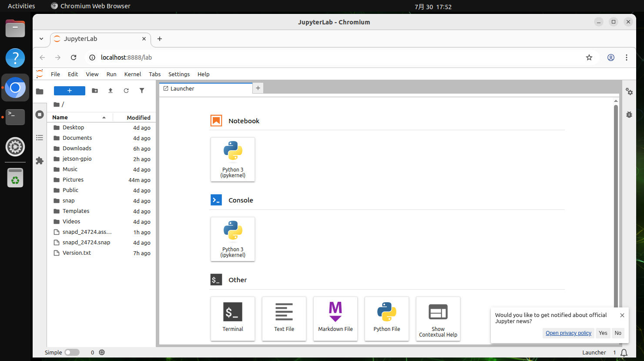Dismiss the Jupyter news notification
This screenshot has width=644, height=361.
tap(622, 315)
